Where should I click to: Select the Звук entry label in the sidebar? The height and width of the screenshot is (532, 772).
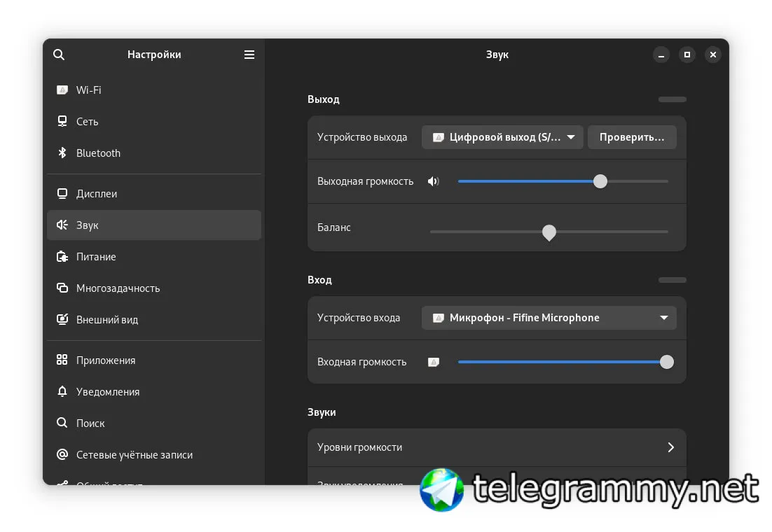click(x=87, y=225)
